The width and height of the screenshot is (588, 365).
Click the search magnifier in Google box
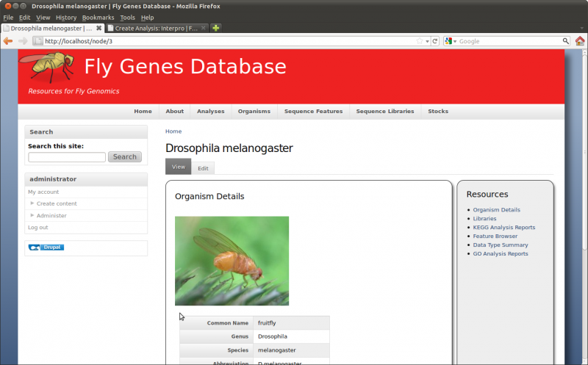565,41
